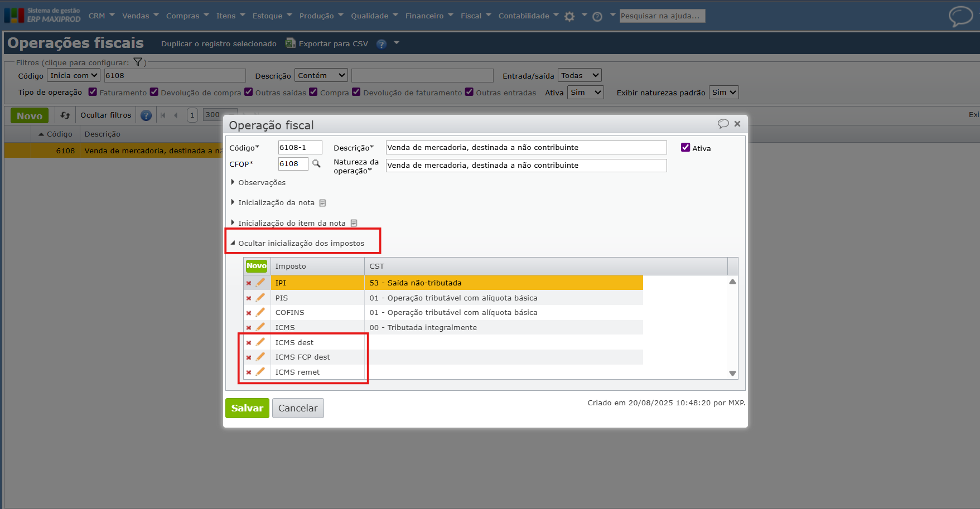Click the refresh icon next to Novo
Image resolution: width=980 pixels, height=509 pixels.
65,115
